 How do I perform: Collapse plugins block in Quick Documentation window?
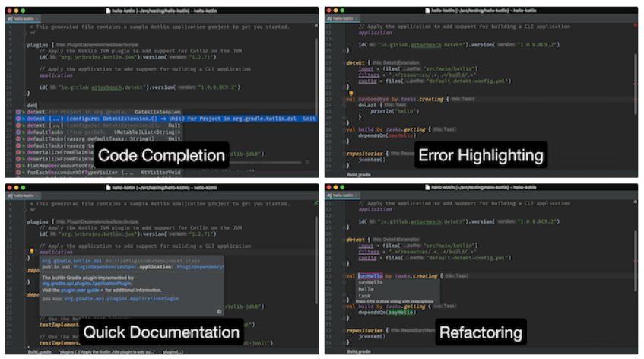[x=24, y=222]
